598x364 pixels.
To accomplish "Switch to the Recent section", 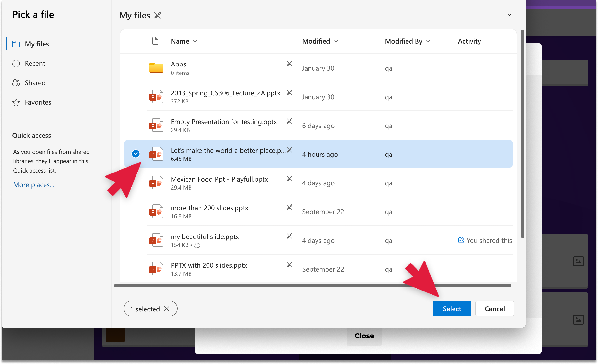I will (35, 64).
